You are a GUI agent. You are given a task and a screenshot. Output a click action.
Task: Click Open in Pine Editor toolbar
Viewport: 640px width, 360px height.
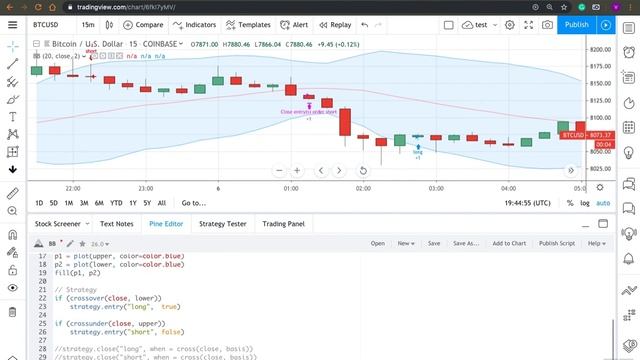378,243
